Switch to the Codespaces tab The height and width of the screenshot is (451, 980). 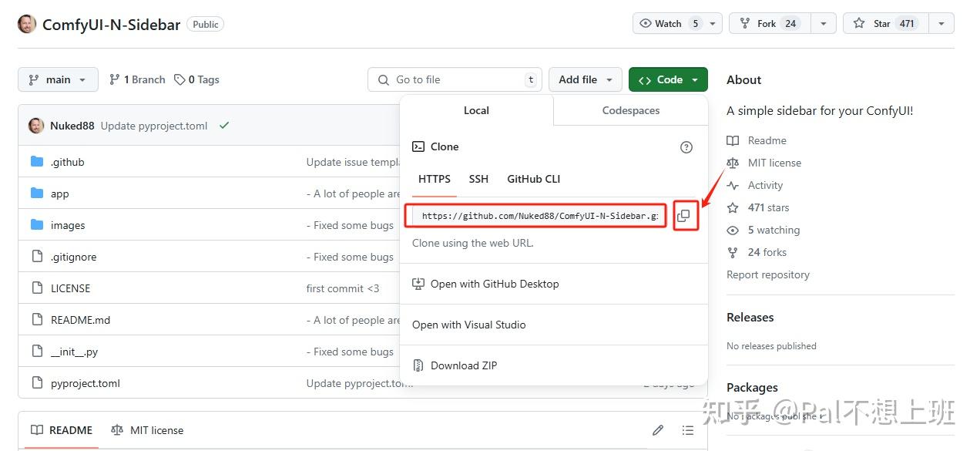point(630,110)
